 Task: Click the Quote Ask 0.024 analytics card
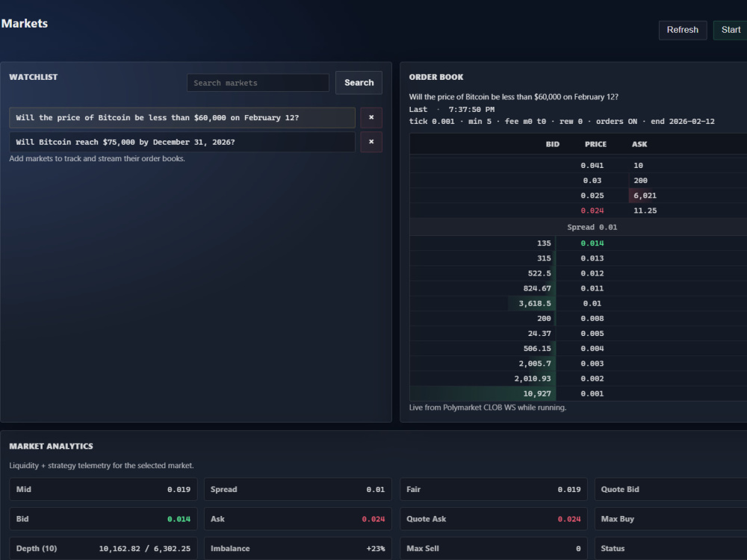(494, 519)
